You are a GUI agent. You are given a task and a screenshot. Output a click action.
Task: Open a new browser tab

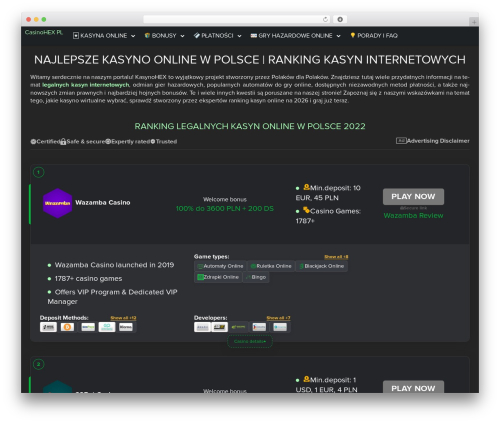474,22
